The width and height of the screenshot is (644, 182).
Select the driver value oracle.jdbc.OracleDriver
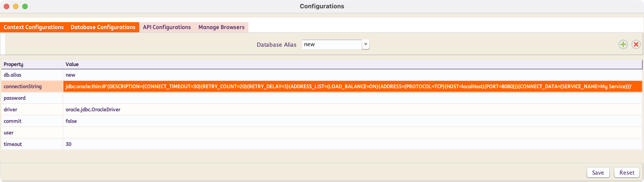tap(93, 110)
